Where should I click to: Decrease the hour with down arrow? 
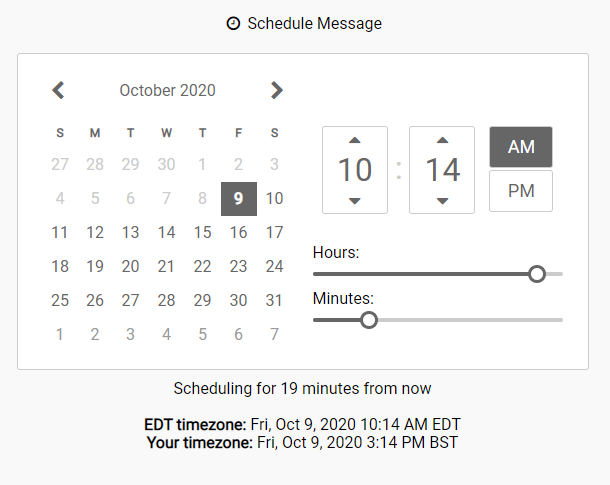(x=354, y=201)
